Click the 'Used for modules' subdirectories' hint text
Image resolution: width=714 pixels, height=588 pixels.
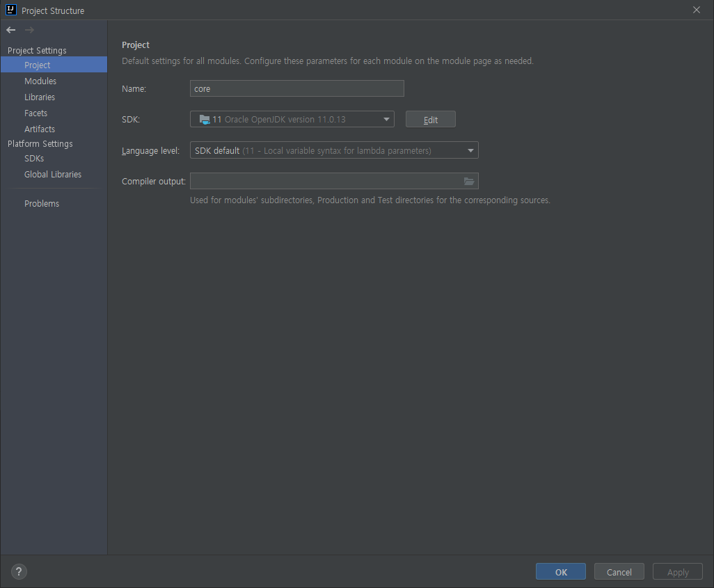[x=370, y=200]
